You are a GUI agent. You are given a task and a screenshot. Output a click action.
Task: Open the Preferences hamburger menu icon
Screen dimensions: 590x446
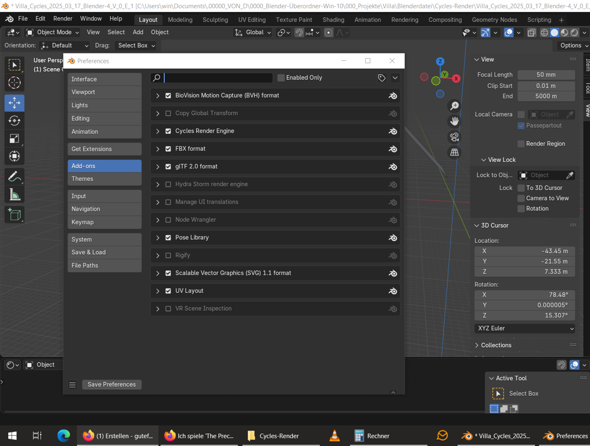[x=72, y=385]
